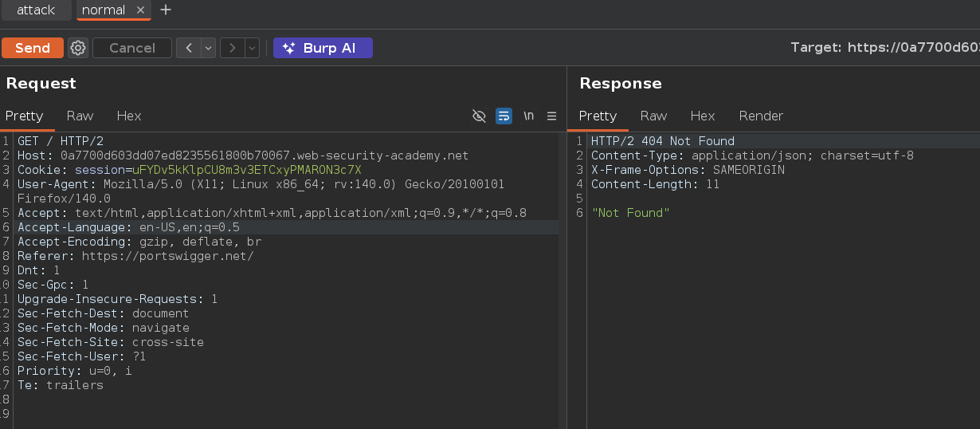Click the Accept header line
The image size is (980, 429).
[272, 213]
